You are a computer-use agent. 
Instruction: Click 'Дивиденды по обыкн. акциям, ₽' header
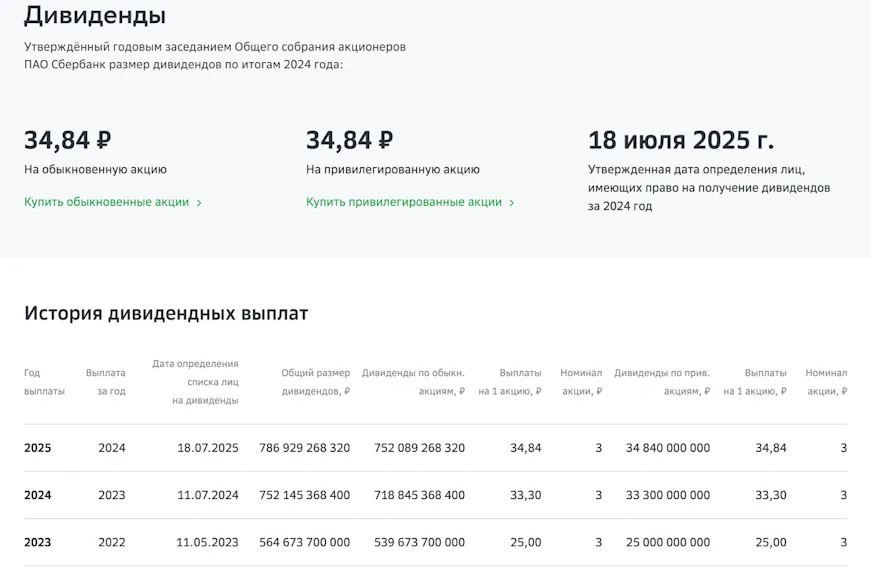413,382
